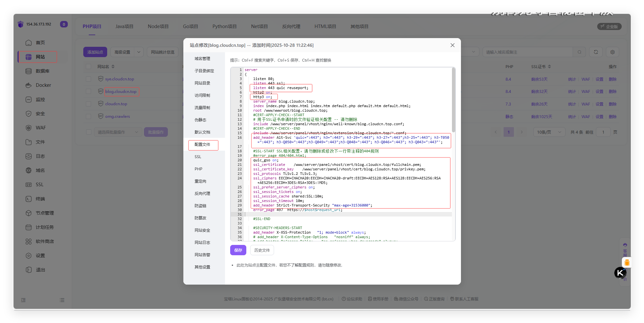The image size is (644, 323).
Task: Open the batch operation select dropdown
Action: click(118, 132)
